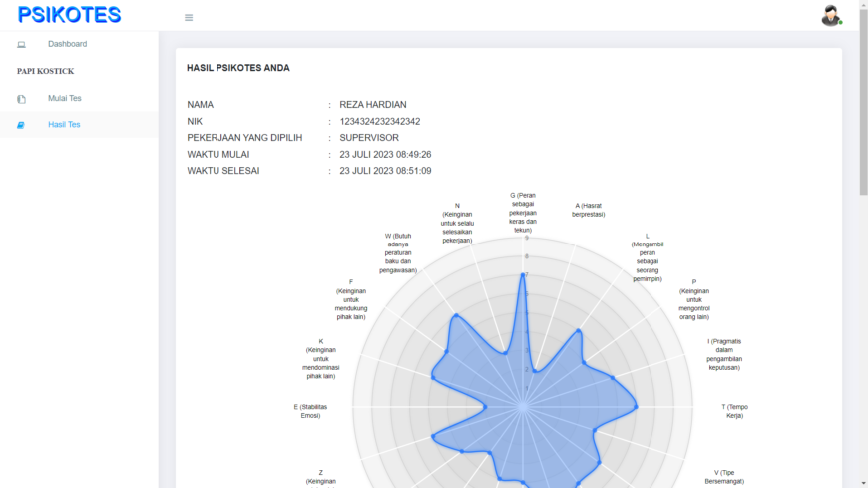The width and height of the screenshot is (868, 488).
Task: Click the scrollbar down arrow
Action: [863, 484]
